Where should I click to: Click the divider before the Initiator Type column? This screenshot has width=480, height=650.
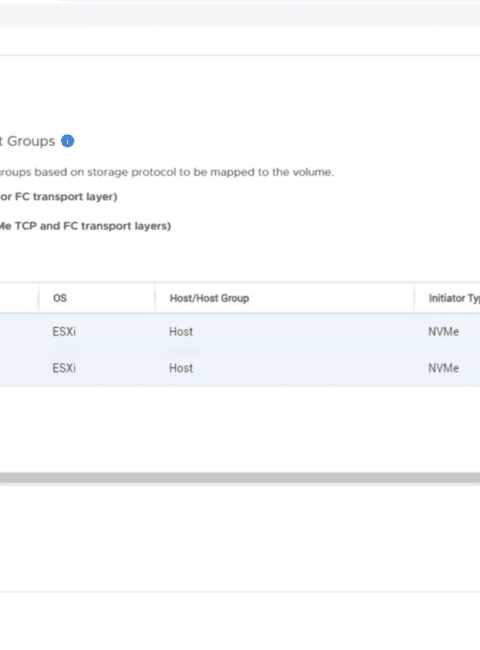[x=414, y=298]
